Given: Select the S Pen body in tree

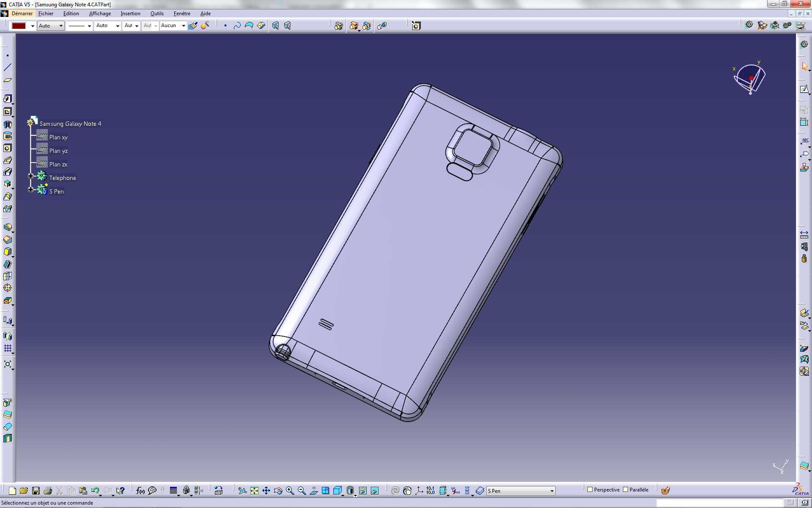Looking at the screenshot, I should point(56,191).
